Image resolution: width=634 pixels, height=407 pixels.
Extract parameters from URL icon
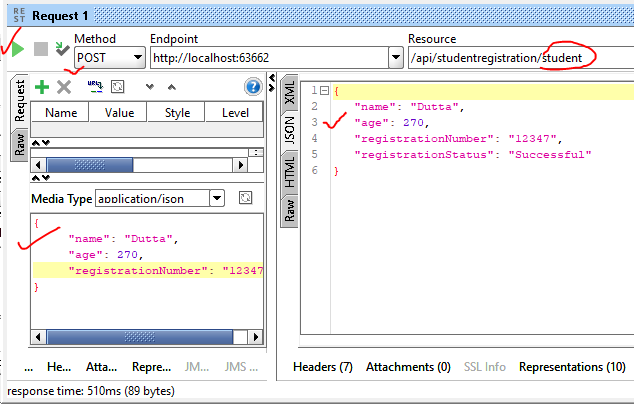click(x=95, y=86)
